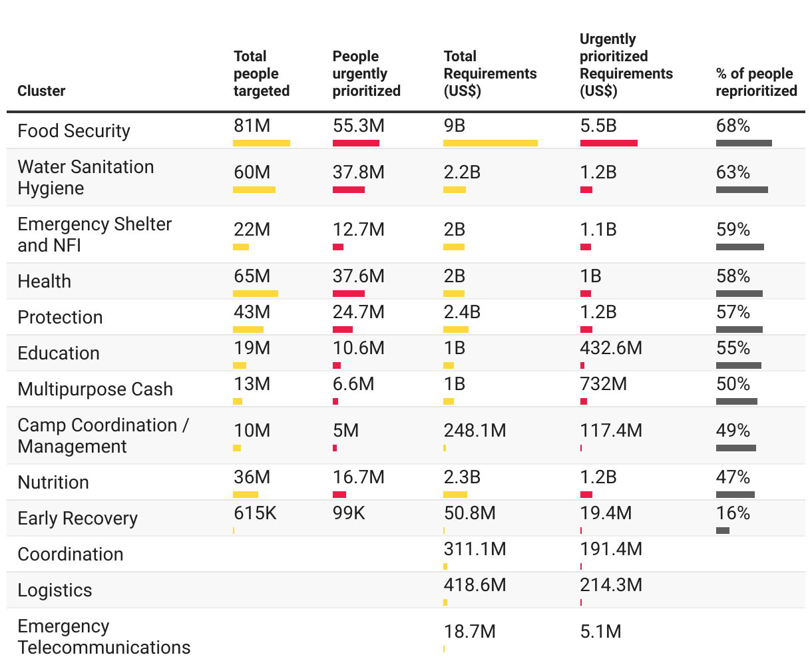The height and width of the screenshot is (671, 812).
Task: Select Nutrition 36M yellow bar
Action: (246, 495)
